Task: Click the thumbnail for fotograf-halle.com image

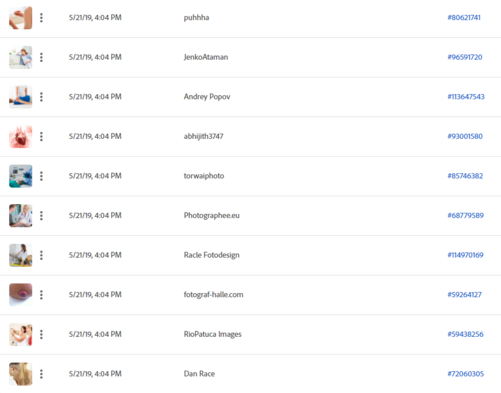Action: click(x=21, y=295)
